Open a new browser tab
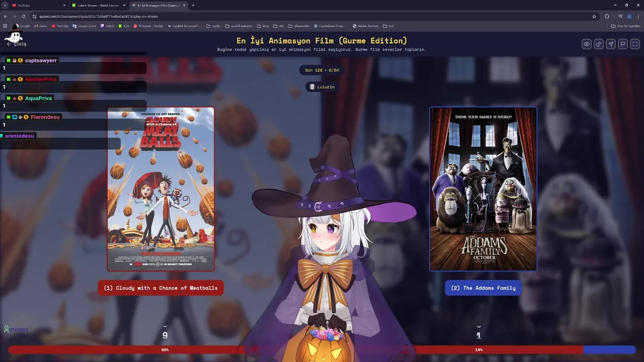 [x=193, y=5]
